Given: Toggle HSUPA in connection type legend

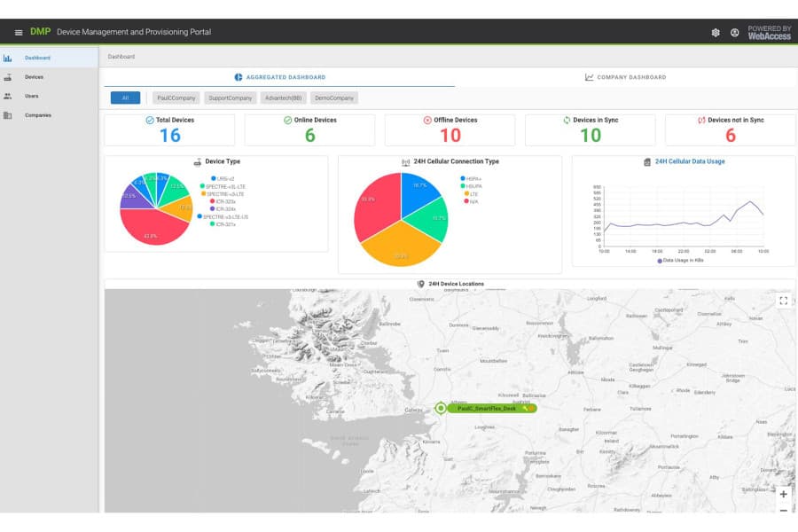Looking at the screenshot, I should click(471, 187).
